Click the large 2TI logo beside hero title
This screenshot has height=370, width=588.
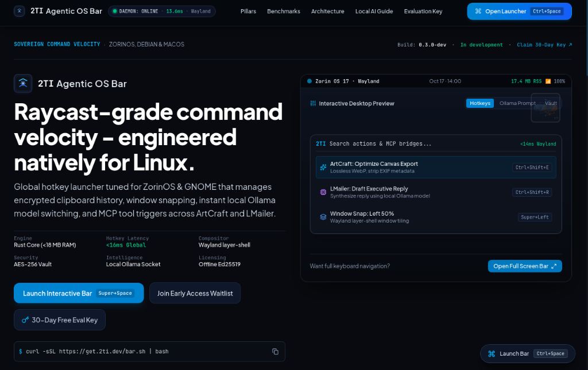coord(23,83)
